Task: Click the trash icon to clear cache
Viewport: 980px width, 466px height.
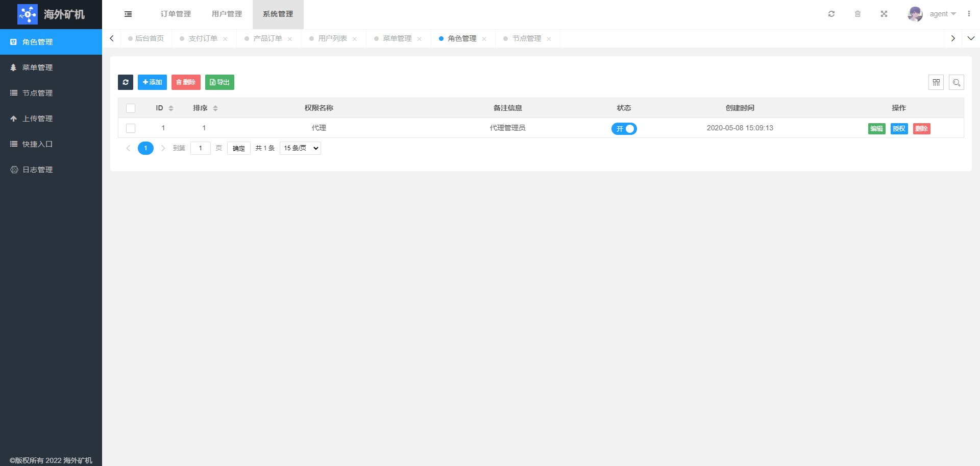Action: [x=857, y=14]
